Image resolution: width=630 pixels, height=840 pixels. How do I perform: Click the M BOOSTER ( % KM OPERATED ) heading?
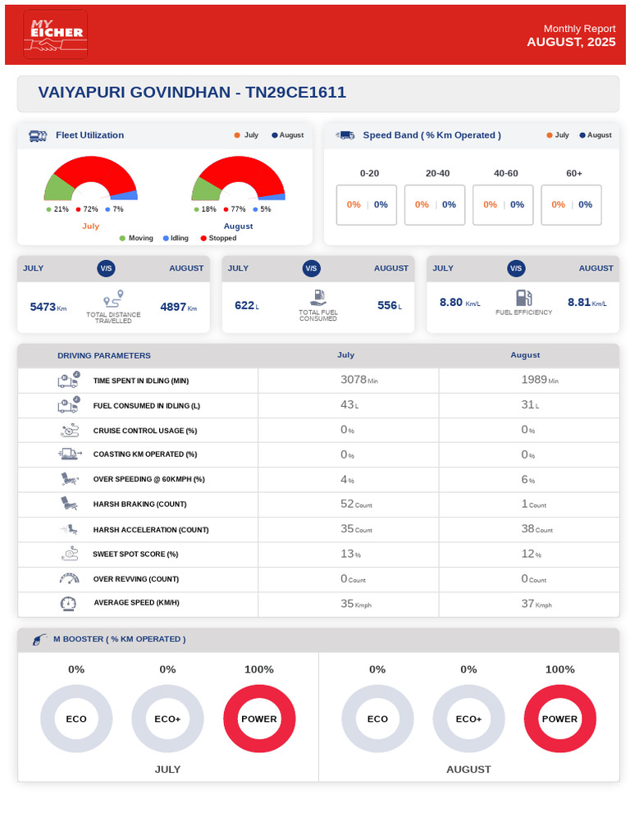coord(120,639)
